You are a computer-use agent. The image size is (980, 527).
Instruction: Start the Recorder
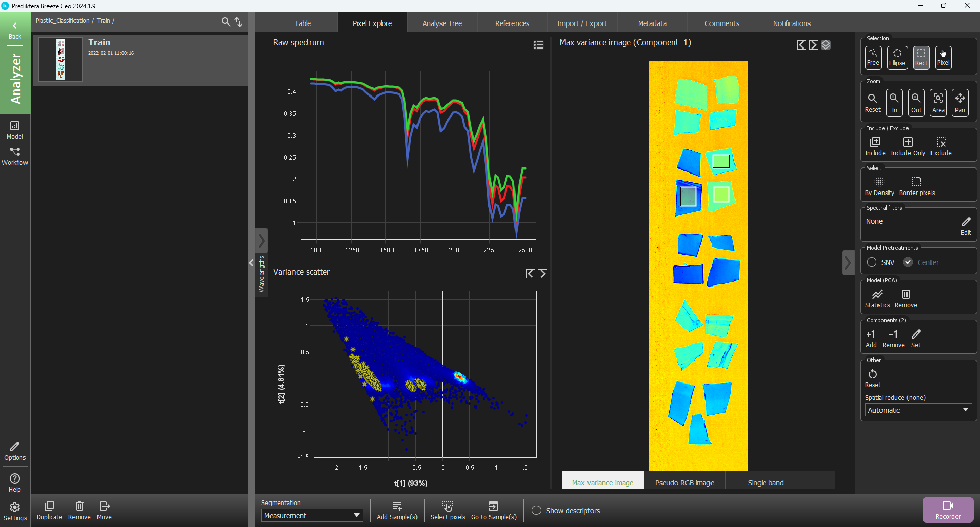(x=948, y=510)
